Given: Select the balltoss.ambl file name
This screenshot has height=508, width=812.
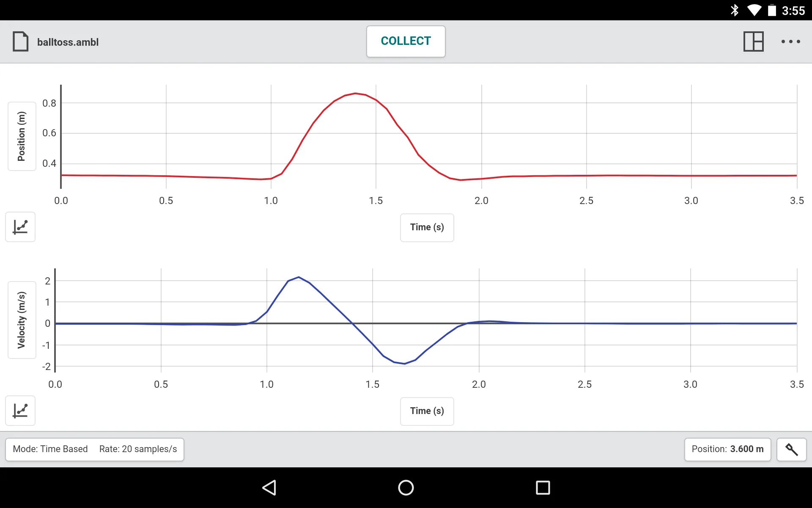Looking at the screenshot, I should coord(68,41).
